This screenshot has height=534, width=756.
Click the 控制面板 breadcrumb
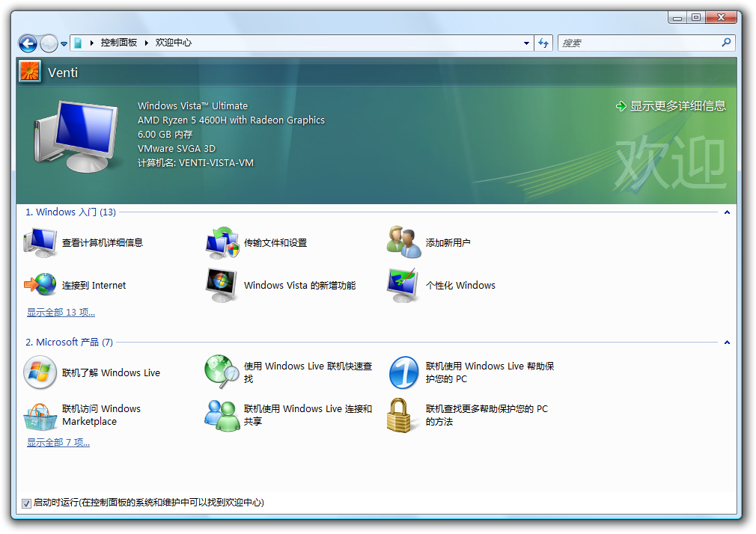click(x=118, y=43)
